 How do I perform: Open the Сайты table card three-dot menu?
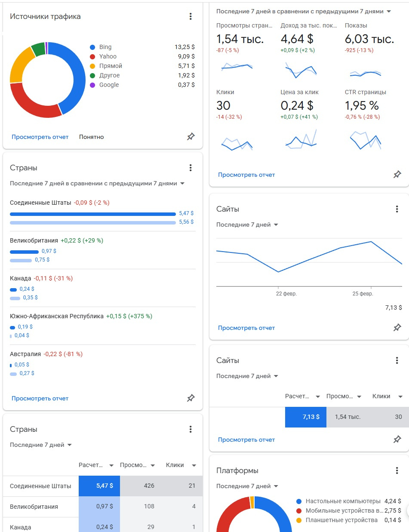pyautogui.click(x=397, y=360)
